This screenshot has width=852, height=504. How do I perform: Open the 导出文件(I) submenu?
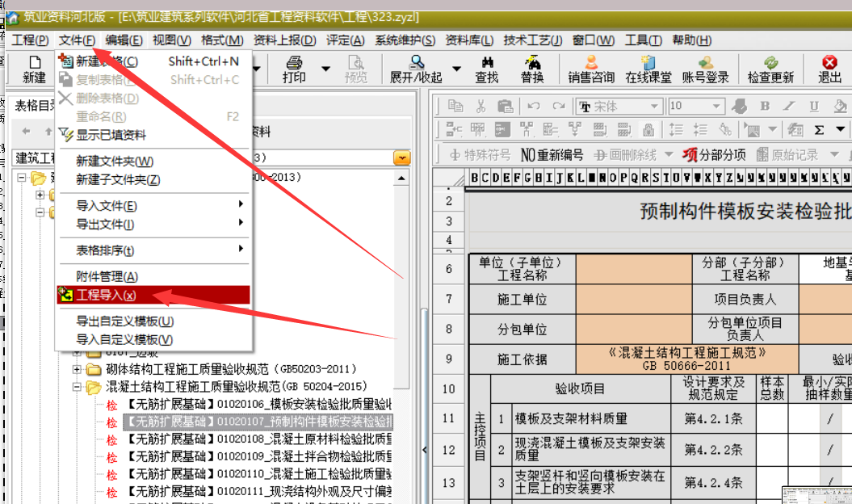click(x=153, y=225)
